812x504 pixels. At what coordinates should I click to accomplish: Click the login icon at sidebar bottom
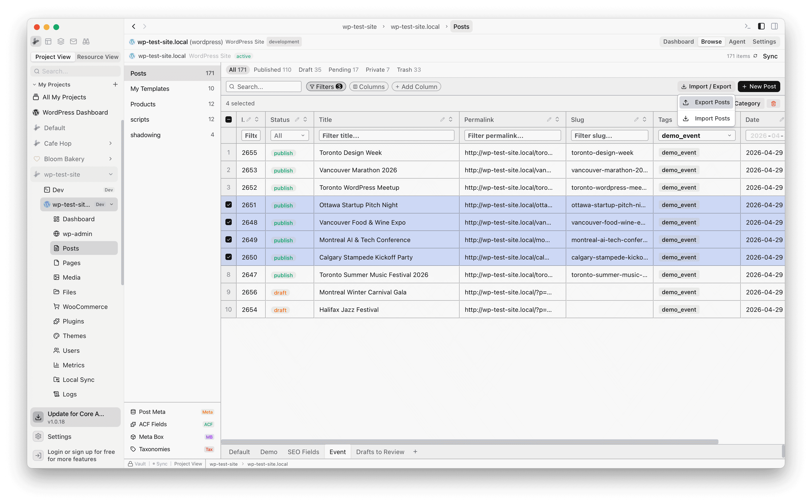coord(38,455)
